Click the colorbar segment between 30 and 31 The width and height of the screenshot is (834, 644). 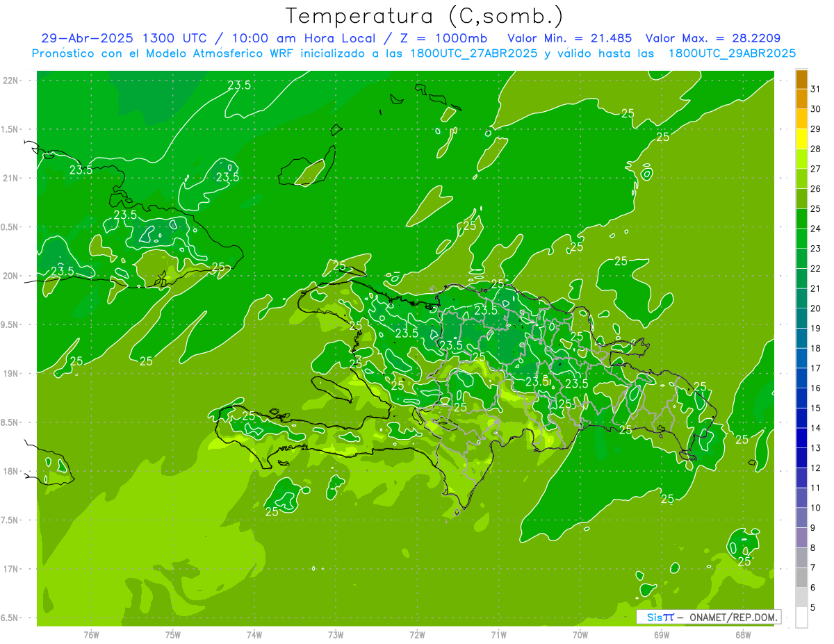click(801, 99)
